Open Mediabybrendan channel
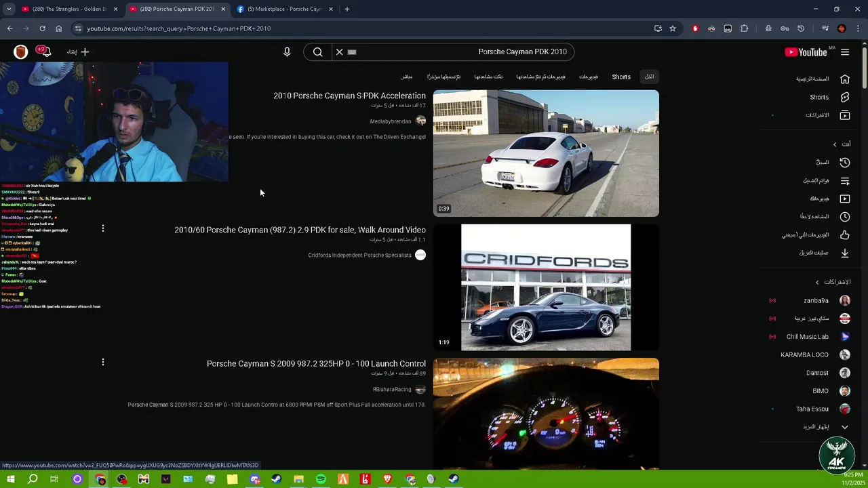Image resolution: width=868 pixels, height=488 pixels. (391, 121)
